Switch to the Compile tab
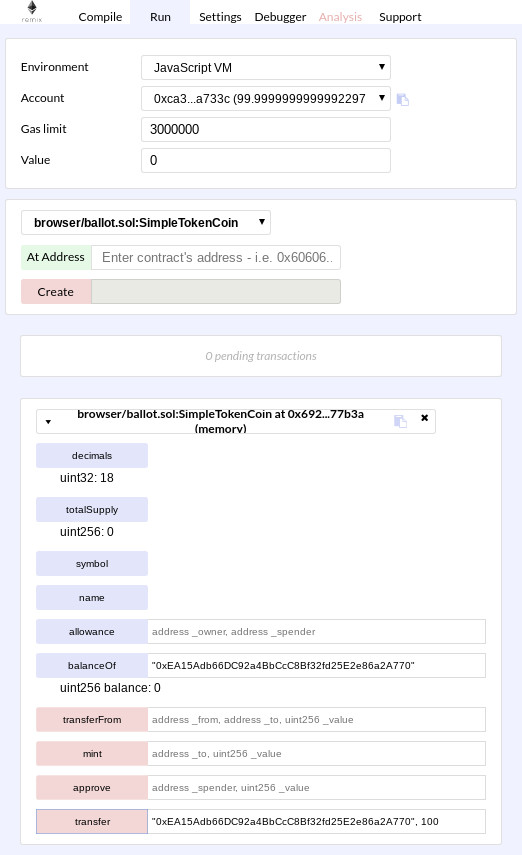The width and height of the screenshot is (522, 855). [100, 17]
